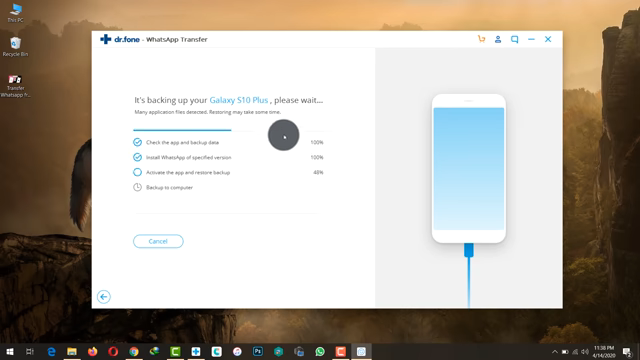Click checkmark beside Install WhatsApp of specified version
Image resolution: width=640 pixels, height=360 pixels.
click(x=138, y=157)
